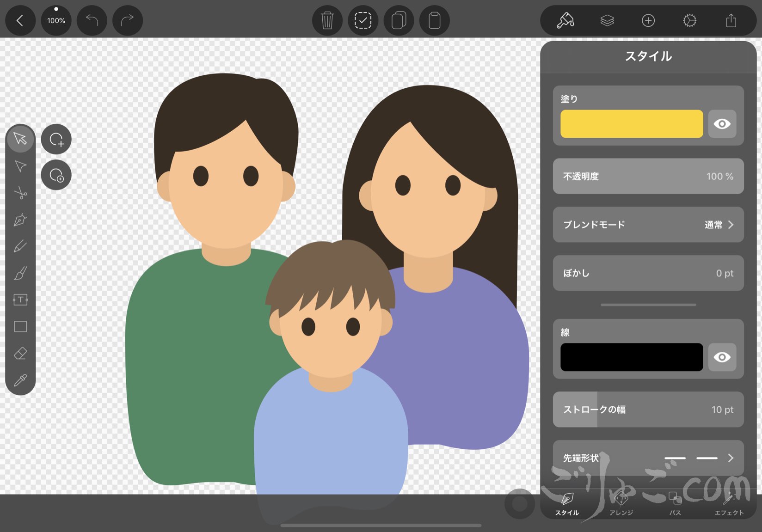Switch to the パス tab
Image resolution: width=762 pixels, height=532 pixels.
tap(675, 504)
